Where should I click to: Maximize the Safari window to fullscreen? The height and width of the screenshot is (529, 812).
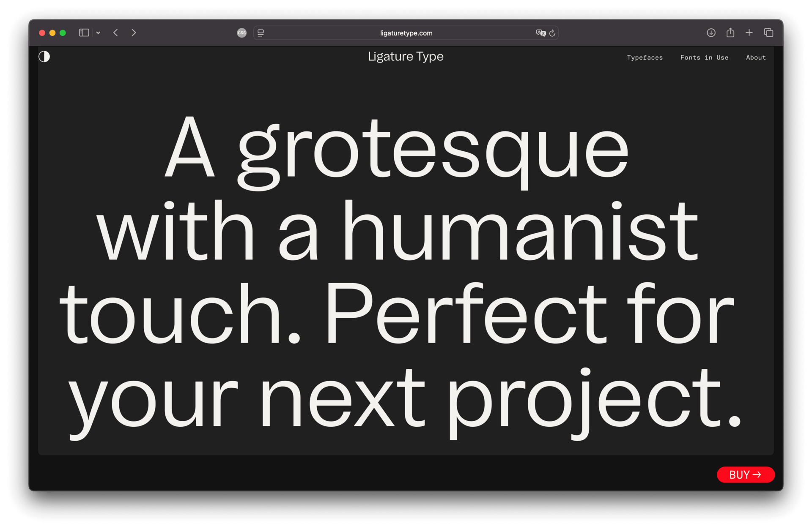tap(63, 33)
